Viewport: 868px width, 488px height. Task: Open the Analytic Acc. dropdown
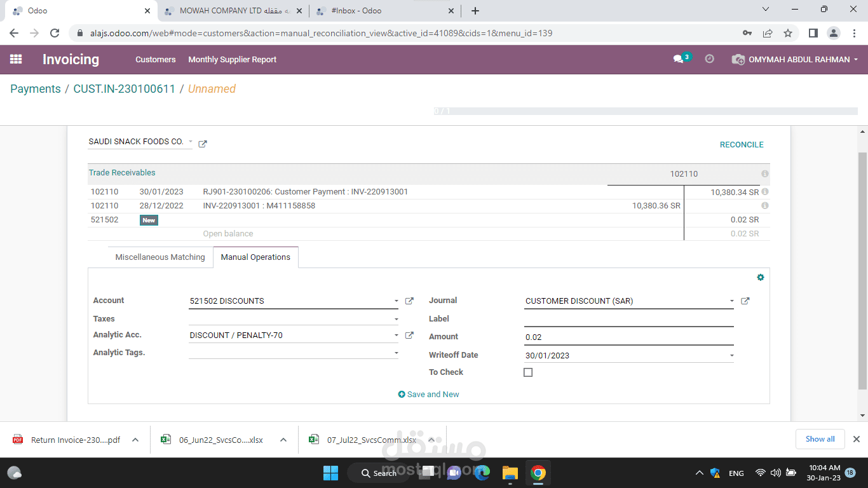pyautogui.click(x=397, y=335)
